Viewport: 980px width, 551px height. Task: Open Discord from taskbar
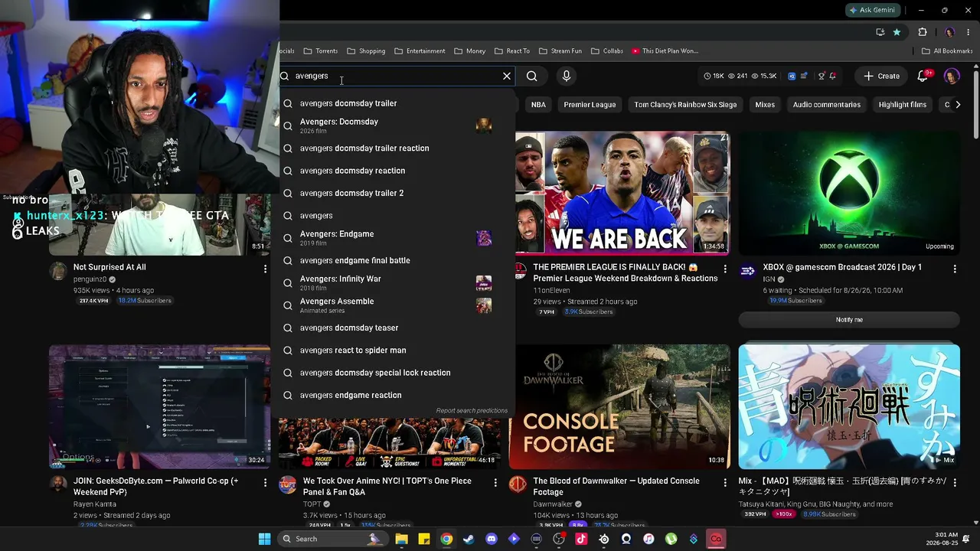492,539
